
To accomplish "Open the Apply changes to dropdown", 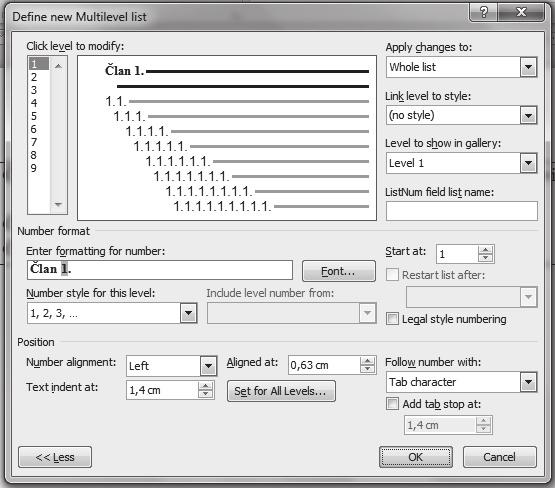I will 528,67.
